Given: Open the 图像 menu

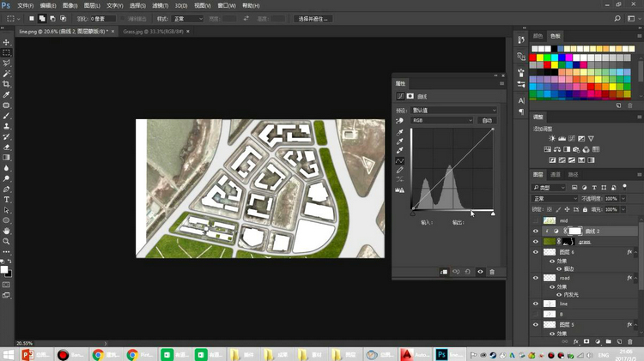Looking at the screenshot, I should click(70, 6).
